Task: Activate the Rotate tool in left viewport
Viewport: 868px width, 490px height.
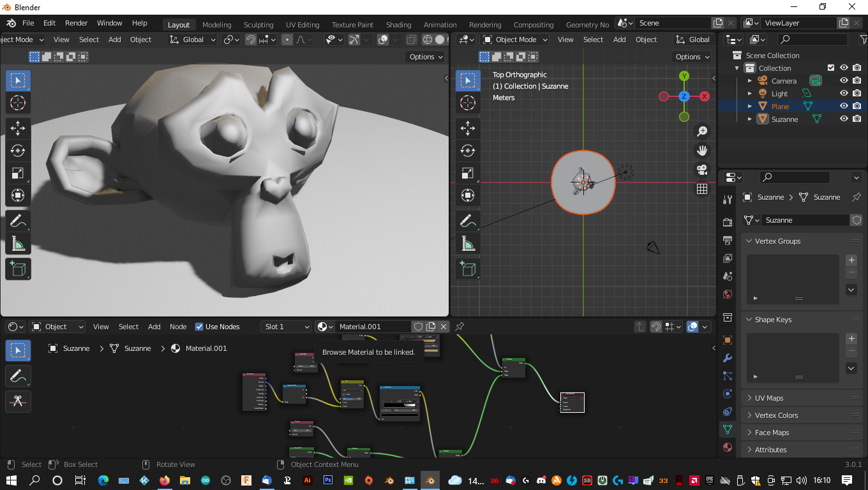Action: point(18,151)
